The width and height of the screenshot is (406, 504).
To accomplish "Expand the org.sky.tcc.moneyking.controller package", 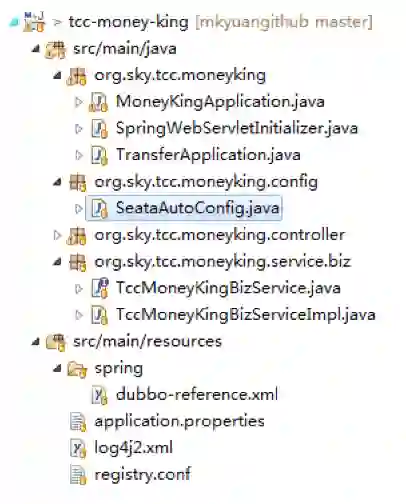I will [57, 235].
